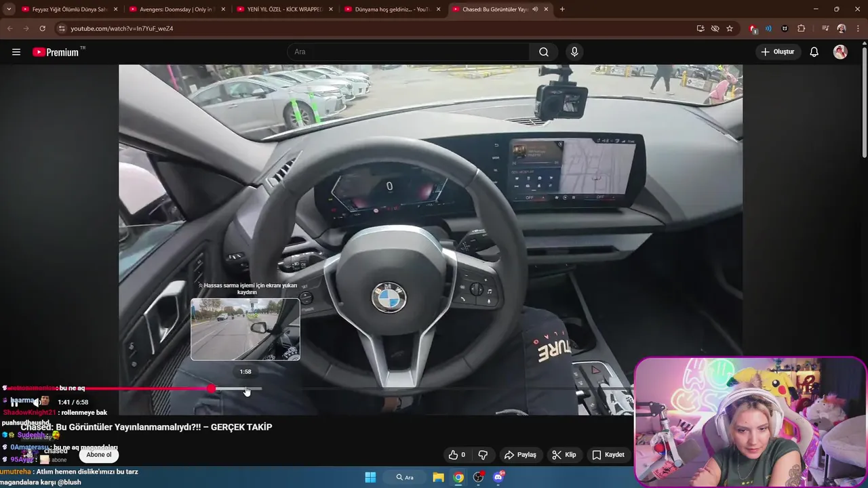Open Chrome from the taskbar

(458, 477)
